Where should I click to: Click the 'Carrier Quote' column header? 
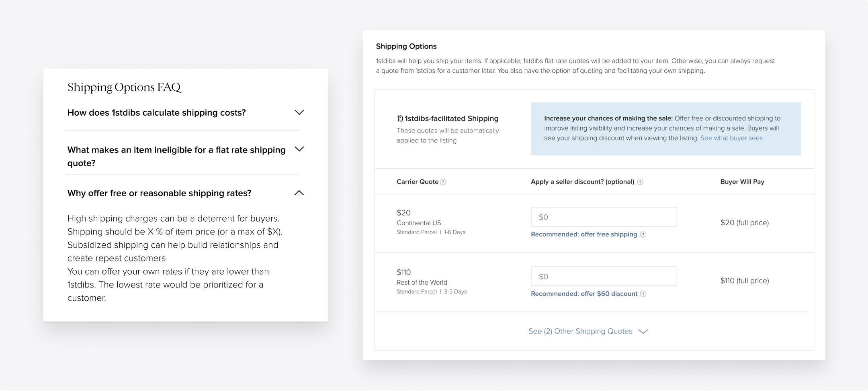click(x=418, y=182)
